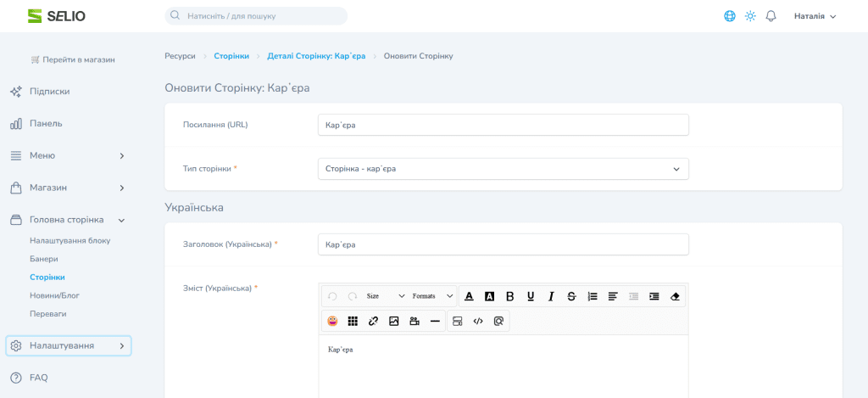Toggle light/dark theme with the sun icon
The width and height of the screenshot is (868, 398).
click(750, 16)
